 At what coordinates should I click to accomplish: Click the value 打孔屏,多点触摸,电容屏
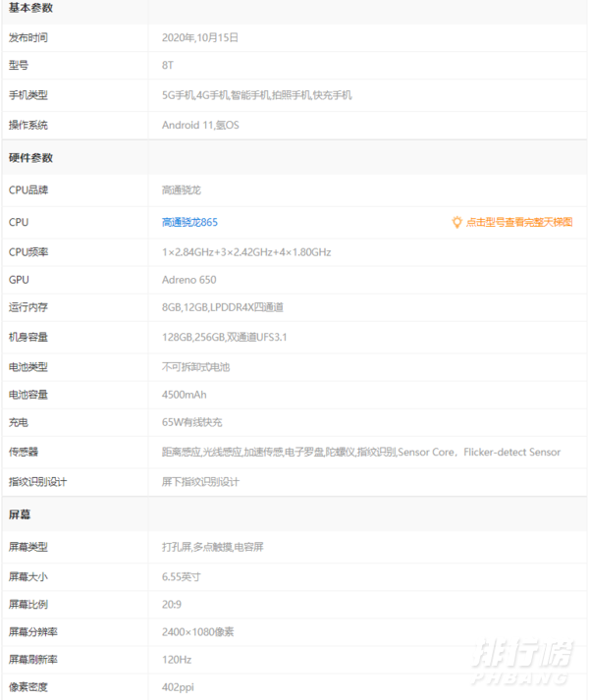(213, 547)
